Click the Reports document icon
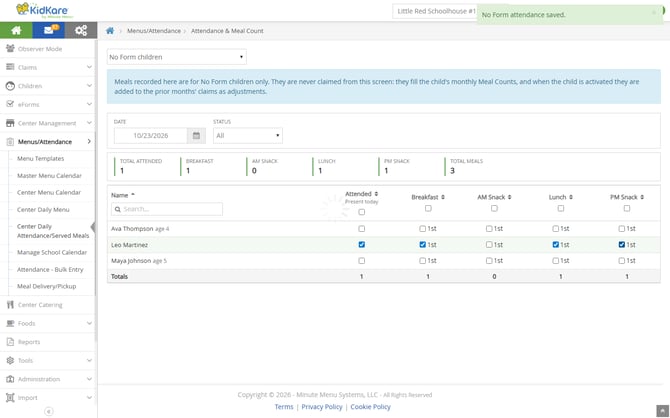The width and height of the screenshot is (670, 418). [x=10, y=342]
